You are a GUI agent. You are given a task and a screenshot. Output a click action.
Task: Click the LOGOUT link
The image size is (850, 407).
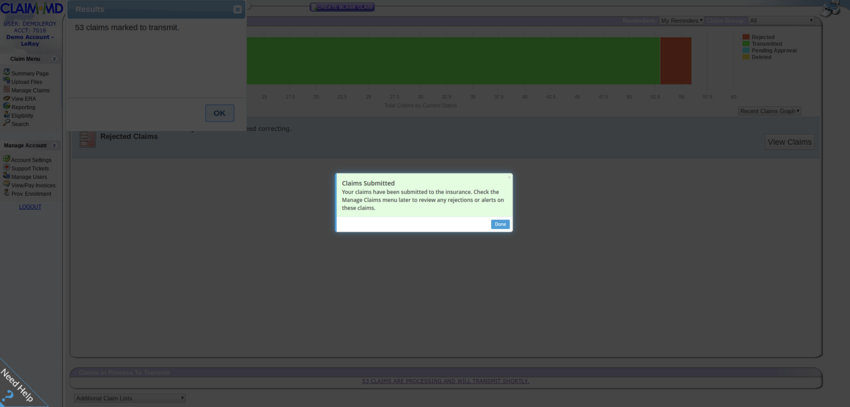pos(30,207)
